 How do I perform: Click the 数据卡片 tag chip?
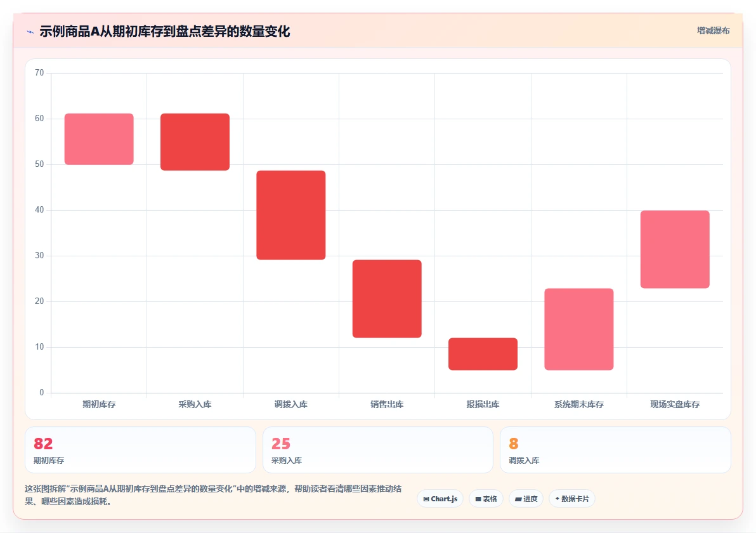point(572,499)
